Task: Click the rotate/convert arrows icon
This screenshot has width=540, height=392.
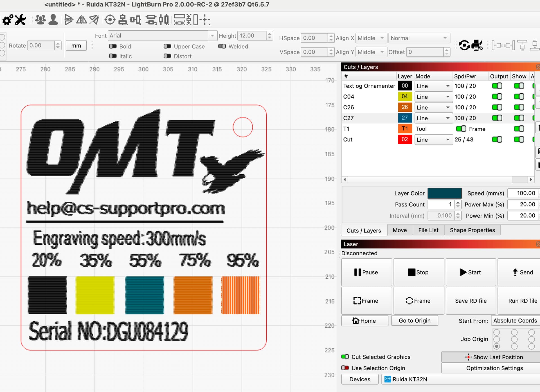Action: (x=464, y=45)
